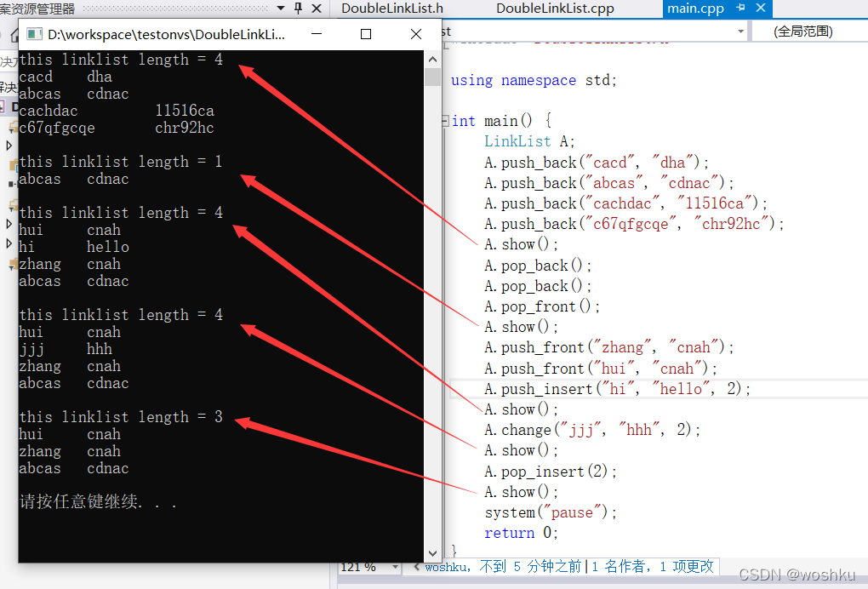This screenshot has width=868, height=589.
Task: Open the (全局范围) scope dropdown
Action: tap(803, 31)
